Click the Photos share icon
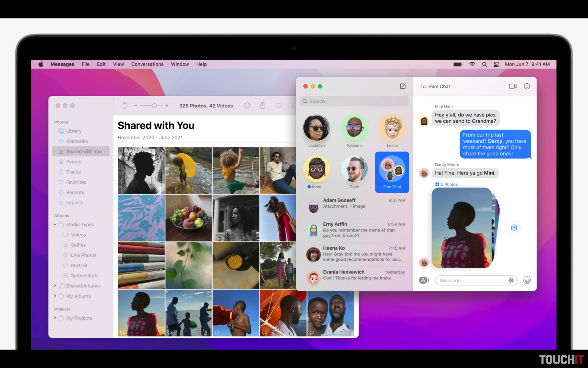Screen dimensions: 588x368 262,106
